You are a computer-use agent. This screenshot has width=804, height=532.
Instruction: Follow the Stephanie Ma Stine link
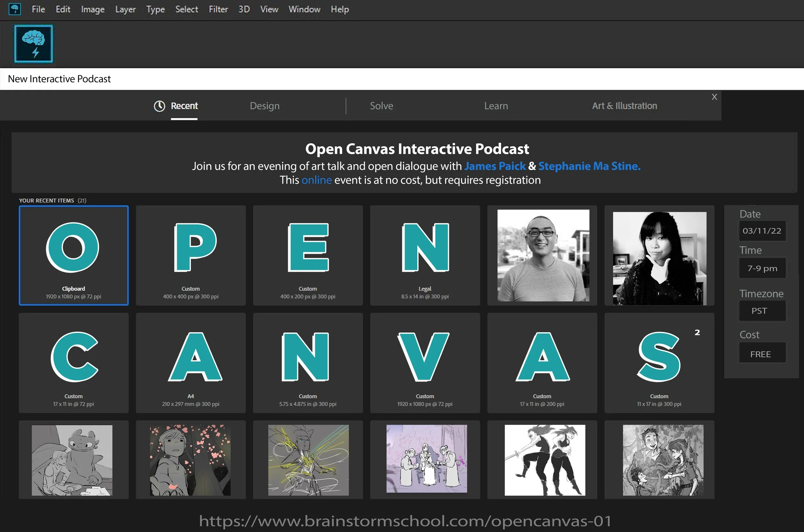coord(589,166)
